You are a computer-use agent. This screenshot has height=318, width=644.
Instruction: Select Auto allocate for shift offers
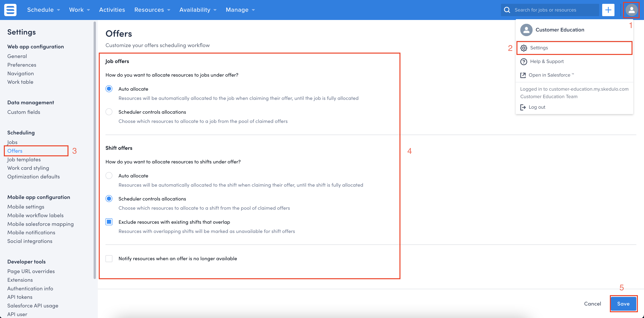(x=109, y=176)
